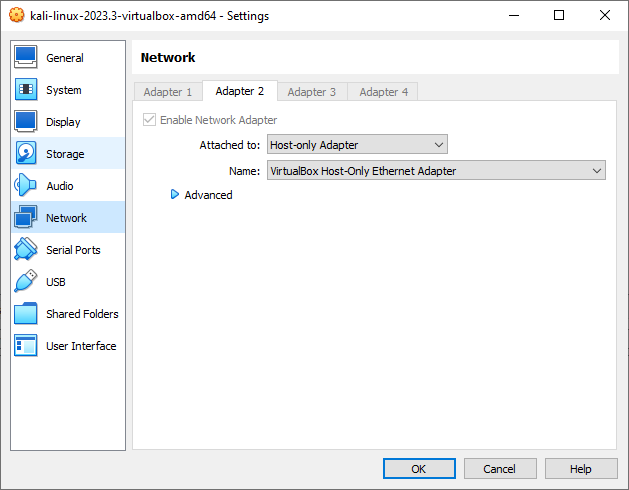Screen dimensions: 629x490
Task: Select the Adapter 2 tab
Action: tap(239, 91)
